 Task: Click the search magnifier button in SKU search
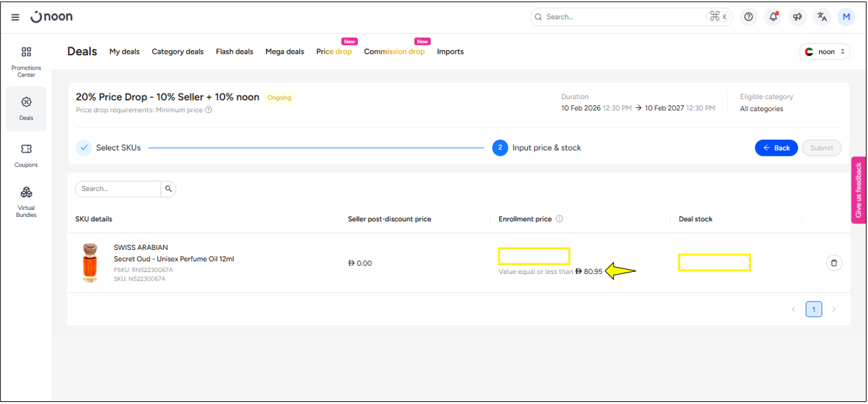click(x=168, y=189)
